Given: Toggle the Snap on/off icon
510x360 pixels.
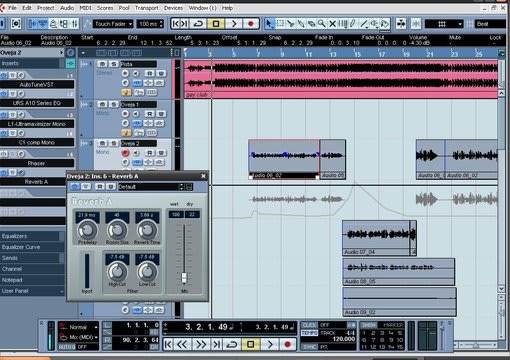Looking at the screenshot, I should (x=416, y=24).
